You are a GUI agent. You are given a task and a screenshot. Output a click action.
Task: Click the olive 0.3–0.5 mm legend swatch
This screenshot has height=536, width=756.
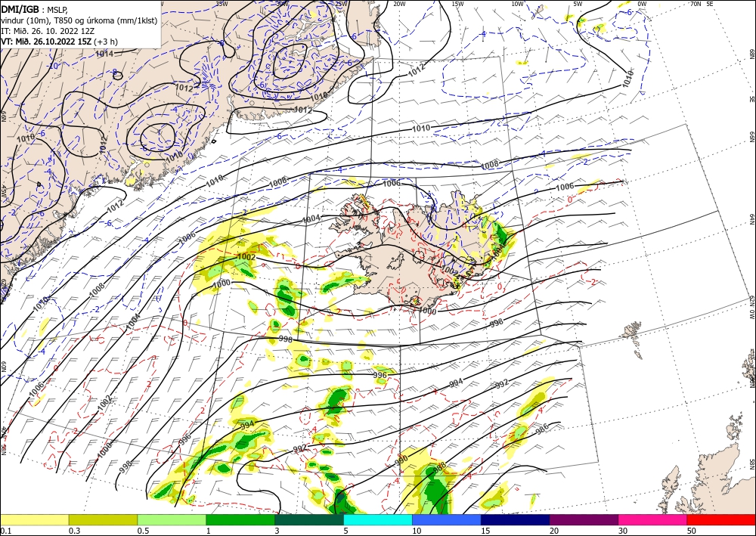(x=103, y=519)
